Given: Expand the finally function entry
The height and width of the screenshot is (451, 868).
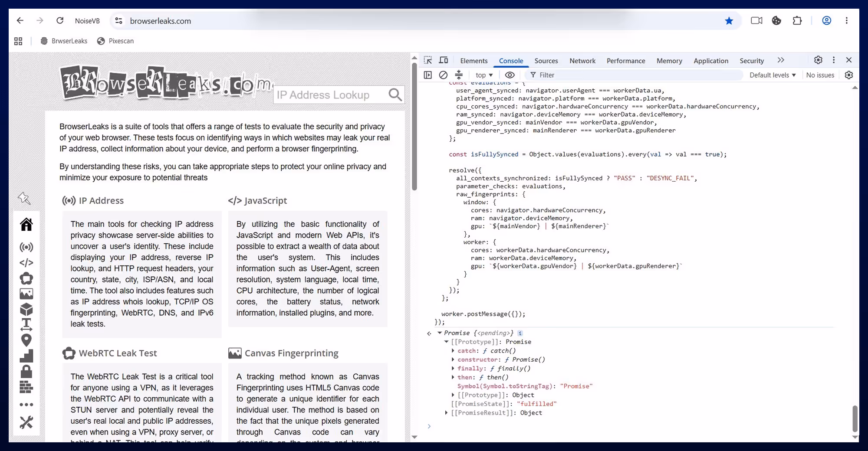Looking at the screenshot, I should 453,369.
